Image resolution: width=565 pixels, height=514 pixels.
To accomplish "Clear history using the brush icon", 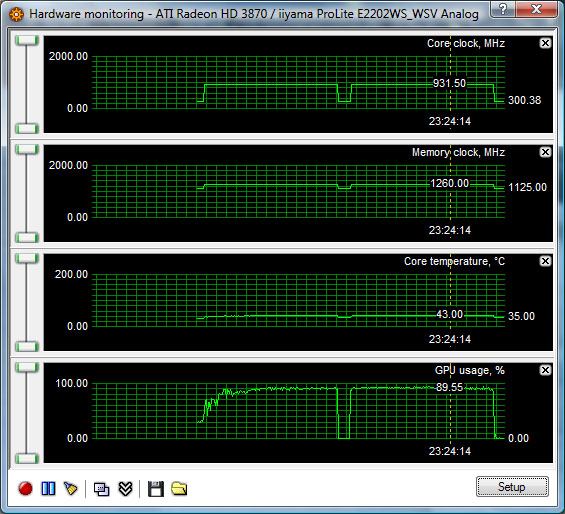I will pos(71,488).
